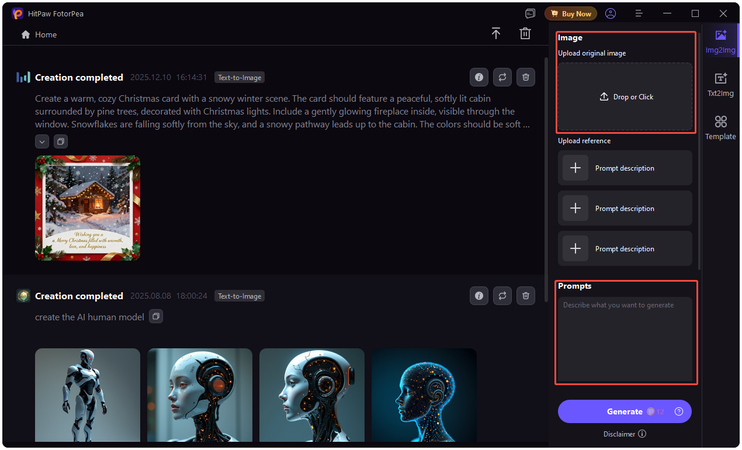Open the second robot head profile thumbnail
Image resolution: width=742 pixels, height=450 pixels.
pyautogui.click(x=200, y=395)
